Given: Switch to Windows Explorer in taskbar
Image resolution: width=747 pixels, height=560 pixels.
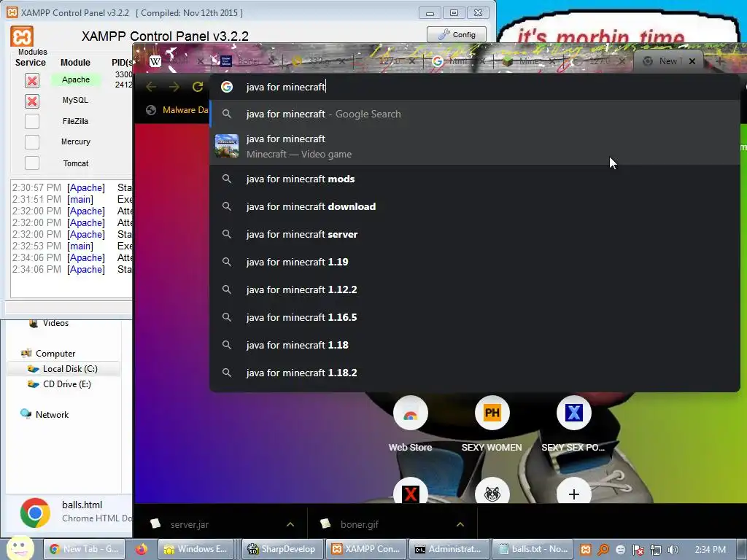Looking at the screenshot, I should pos(196,549).
